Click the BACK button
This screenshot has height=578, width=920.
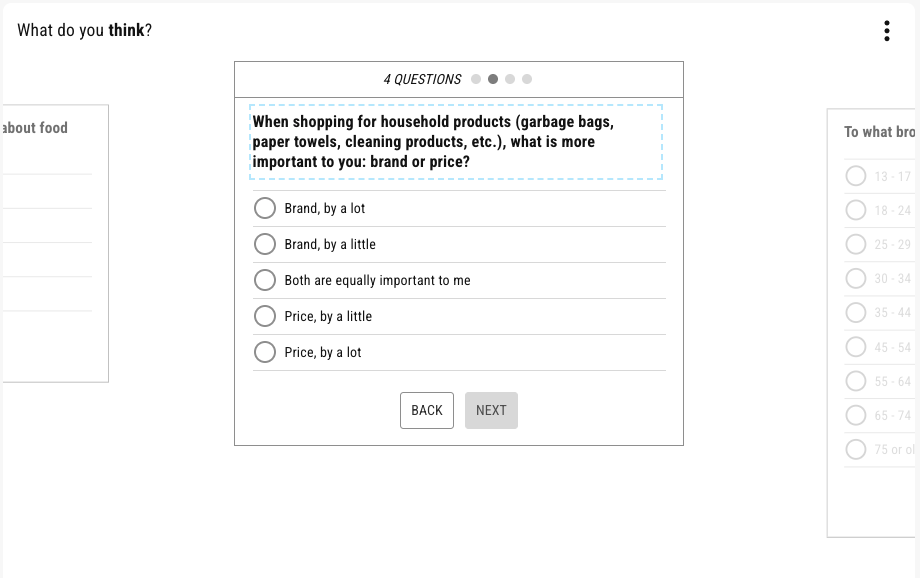(x=427, y=410)
